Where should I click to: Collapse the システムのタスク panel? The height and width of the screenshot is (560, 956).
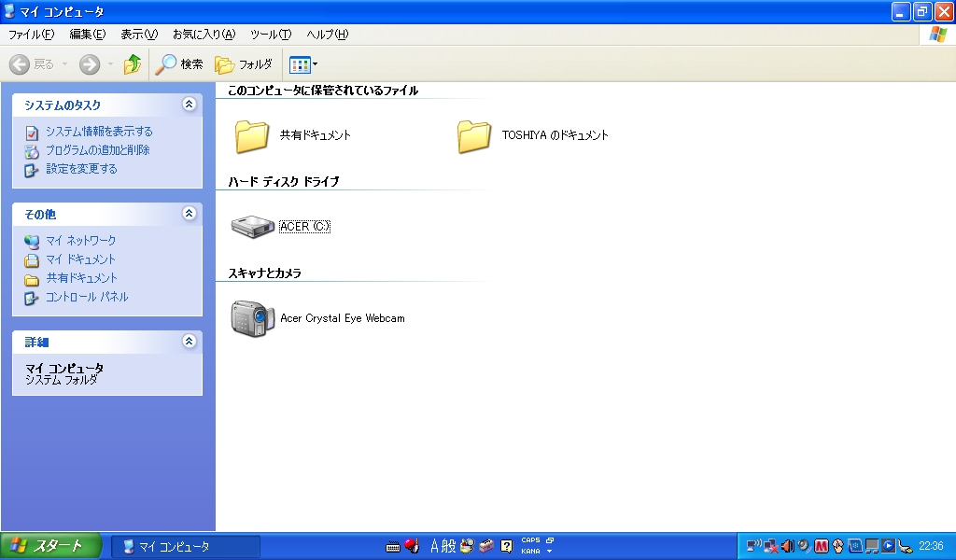coord(189,105)
